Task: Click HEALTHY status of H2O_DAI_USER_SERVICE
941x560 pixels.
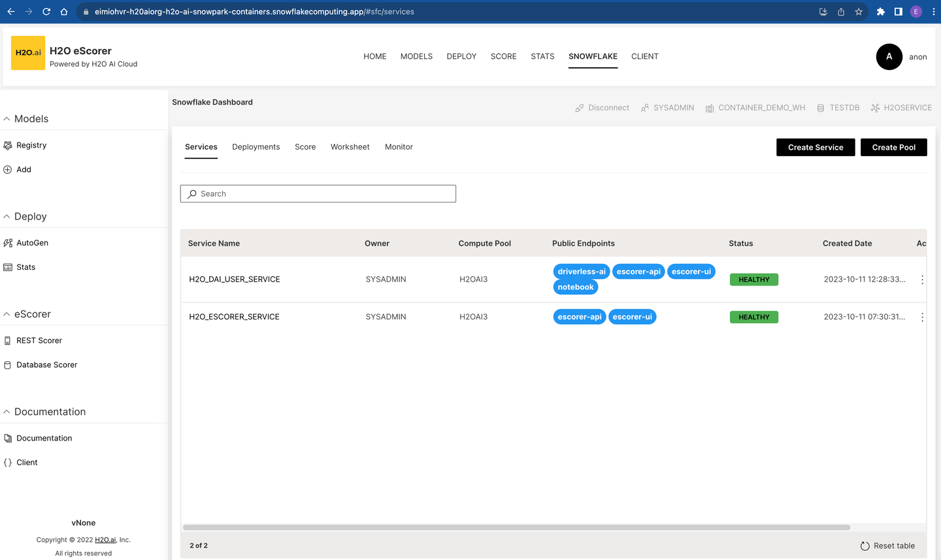Action: coord(754,280)
